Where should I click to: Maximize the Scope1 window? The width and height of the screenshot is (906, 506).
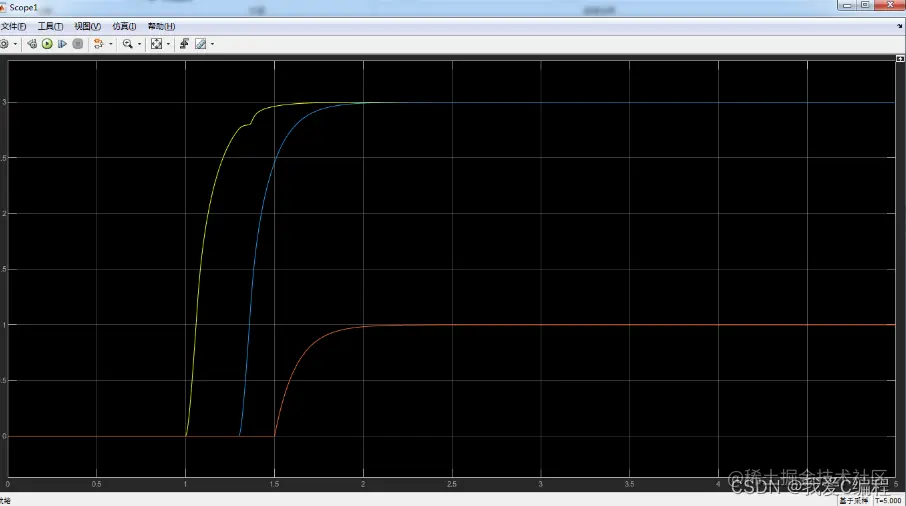pos(865,5)
